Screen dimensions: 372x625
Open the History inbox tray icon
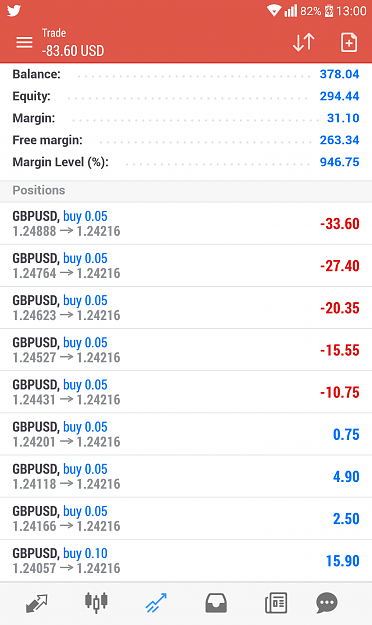(216, 603)
